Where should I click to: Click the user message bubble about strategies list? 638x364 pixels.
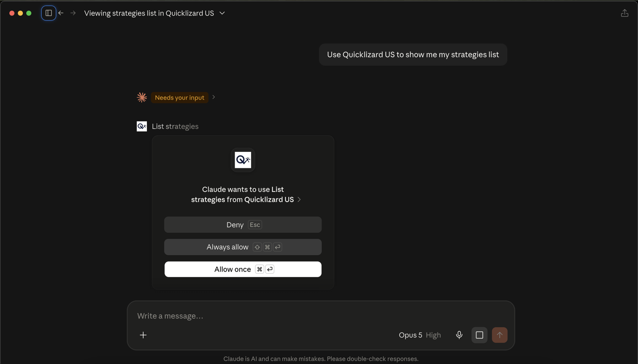413,54
